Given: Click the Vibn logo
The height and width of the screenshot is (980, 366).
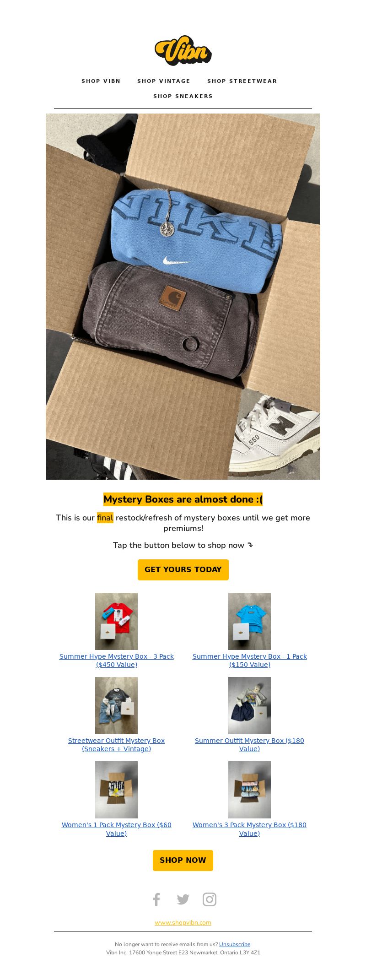Looking at the screenshot, I should click(x=183, y=50).
